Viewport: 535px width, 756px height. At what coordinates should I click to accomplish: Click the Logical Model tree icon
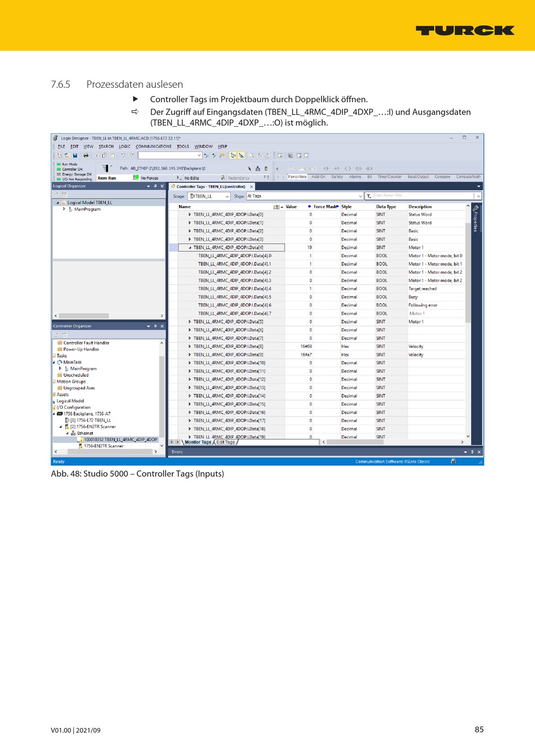coord(64,203)
